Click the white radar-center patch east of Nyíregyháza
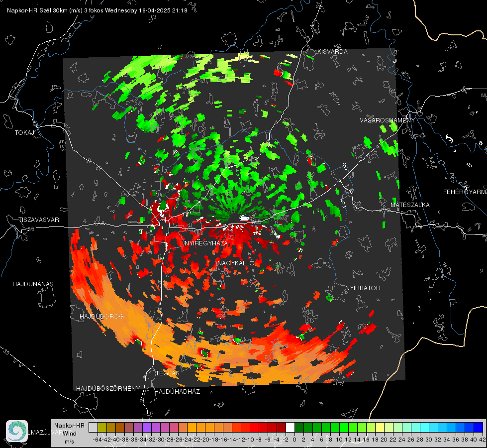 point(245,219)
